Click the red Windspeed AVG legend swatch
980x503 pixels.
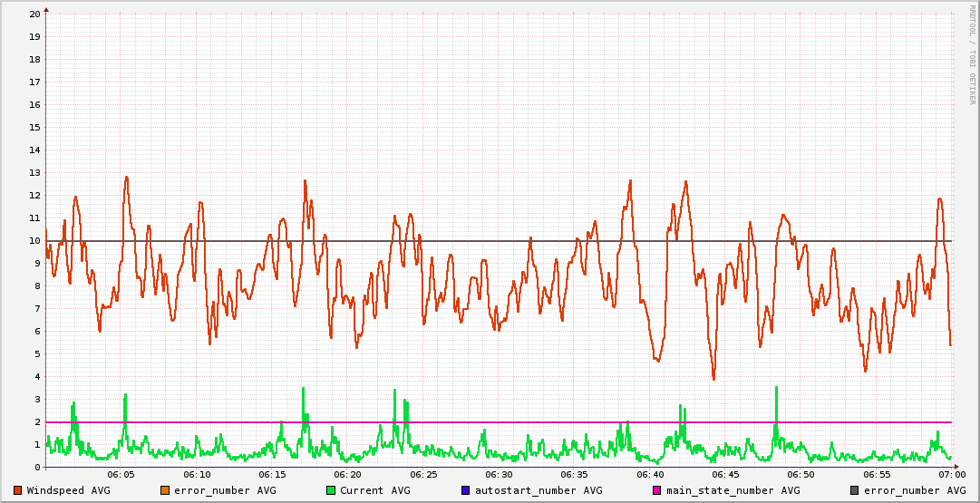coord(17,490)
